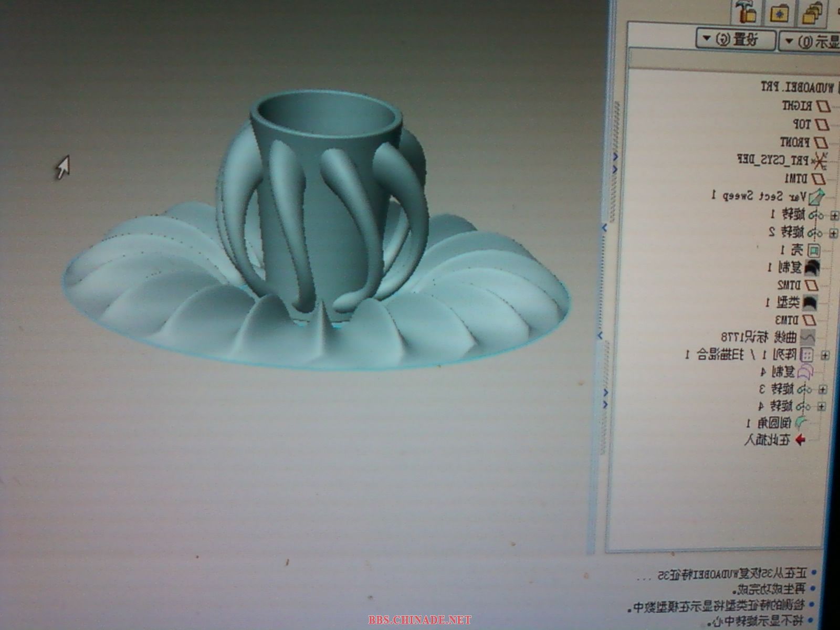
Task: Click the folder with star icon
Action: [x=778, y=13]
